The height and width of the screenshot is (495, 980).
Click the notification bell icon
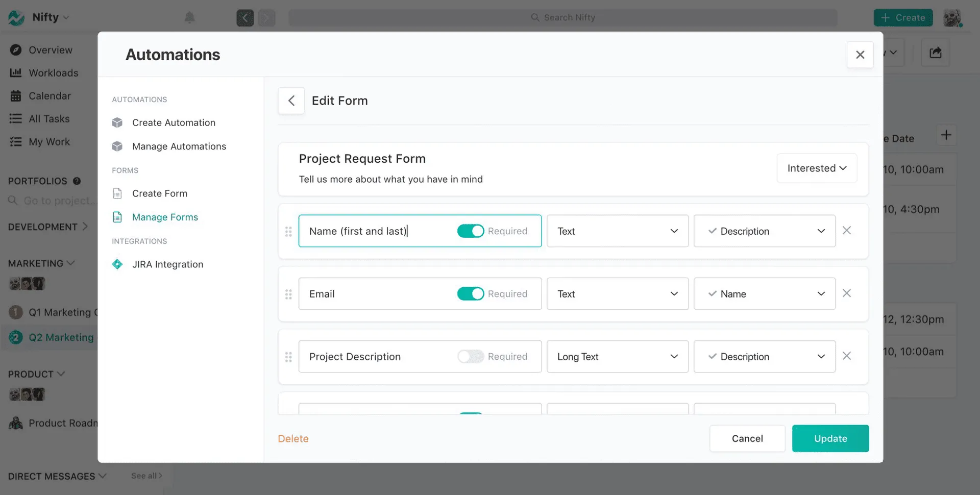tap(189, 17)
